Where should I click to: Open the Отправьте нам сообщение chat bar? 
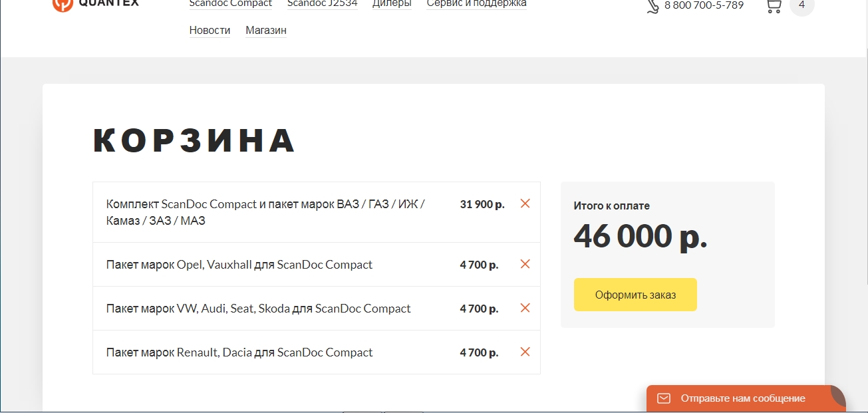point(742,398)
